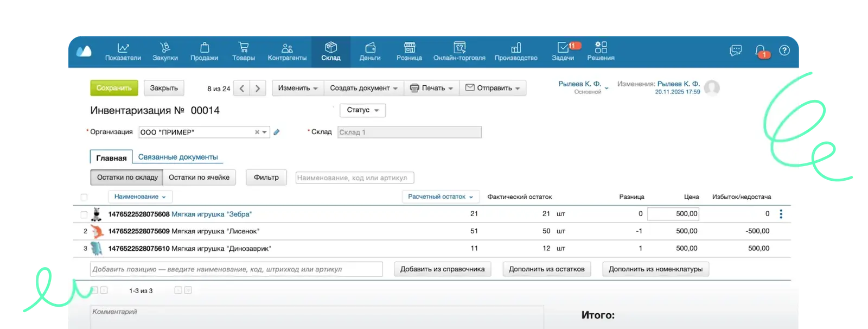Image resolution: width=868 pixels, height=329 pixels.
Task: Open the Деньги section
Action: [370, 52]
